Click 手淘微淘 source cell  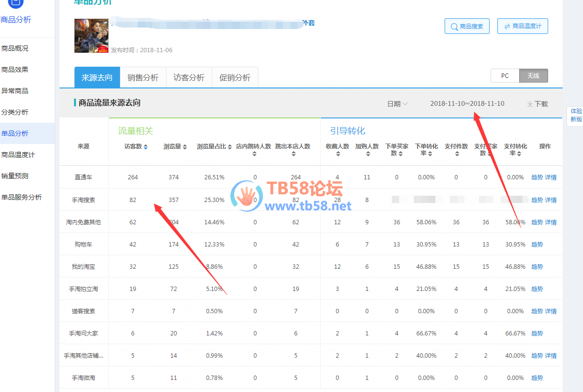click(84, 378)
